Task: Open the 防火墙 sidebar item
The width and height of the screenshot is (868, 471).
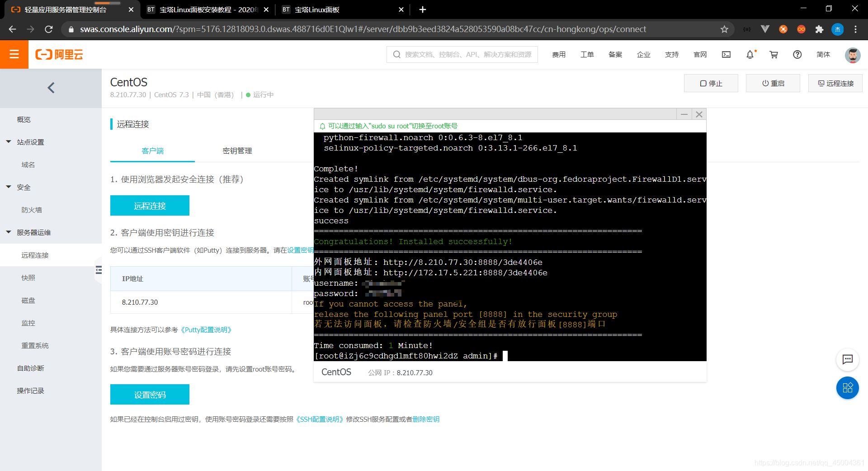Action: pos(32,210)
